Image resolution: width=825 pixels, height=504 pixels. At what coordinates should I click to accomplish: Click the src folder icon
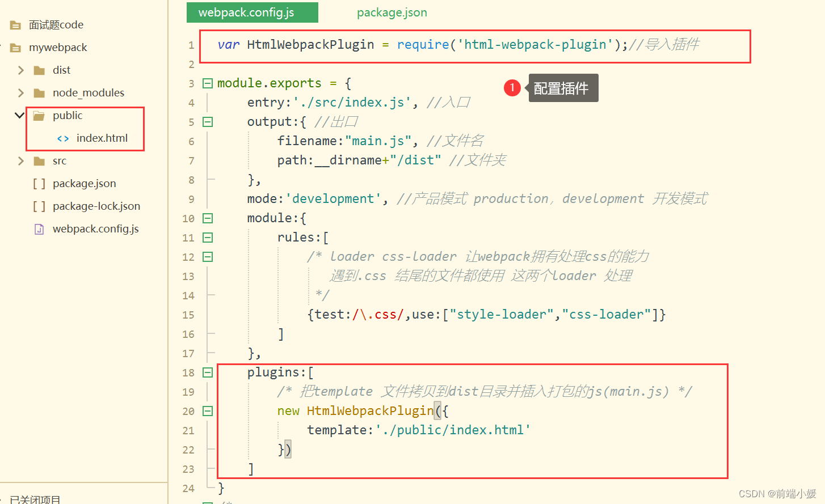[x=39, y=161]
